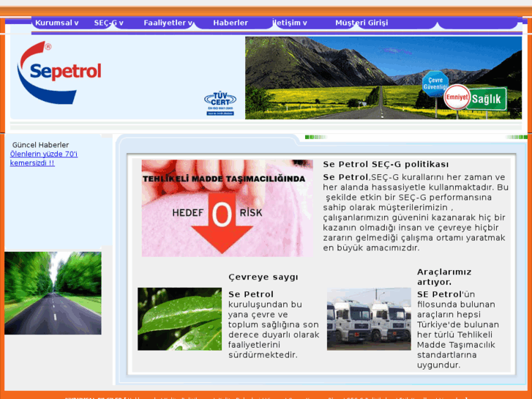
Task: Click the green leaf image
Action: click(179, 319)
